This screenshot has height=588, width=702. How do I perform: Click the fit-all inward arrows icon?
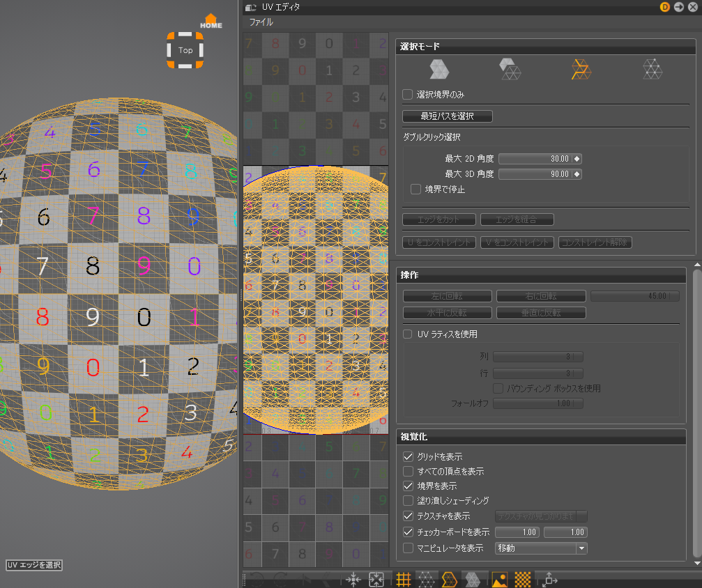[x=353, y=580]
